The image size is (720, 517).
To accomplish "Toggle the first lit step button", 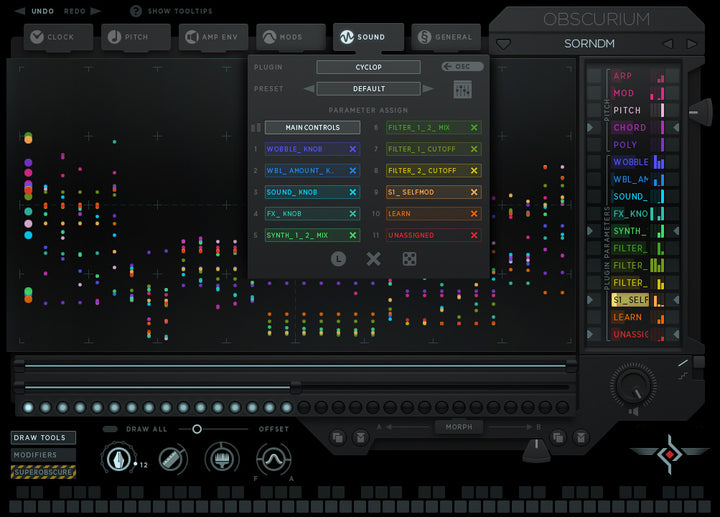I will [28, 407].
